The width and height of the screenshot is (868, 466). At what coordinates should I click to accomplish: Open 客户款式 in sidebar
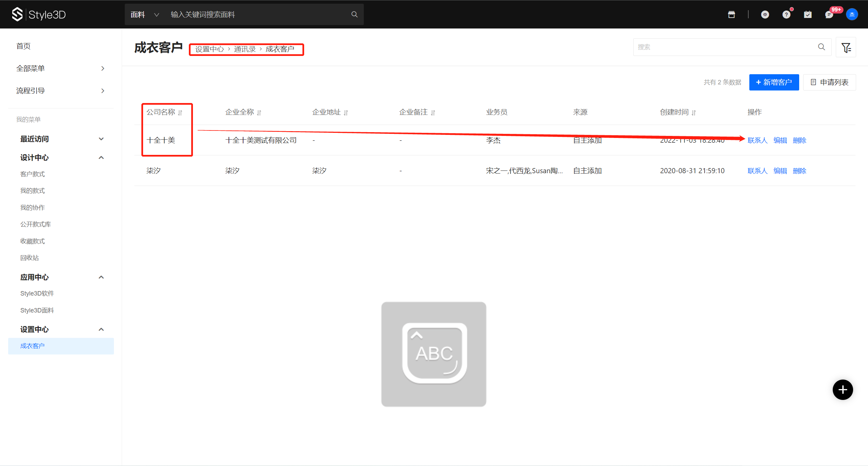pos(33,174)
